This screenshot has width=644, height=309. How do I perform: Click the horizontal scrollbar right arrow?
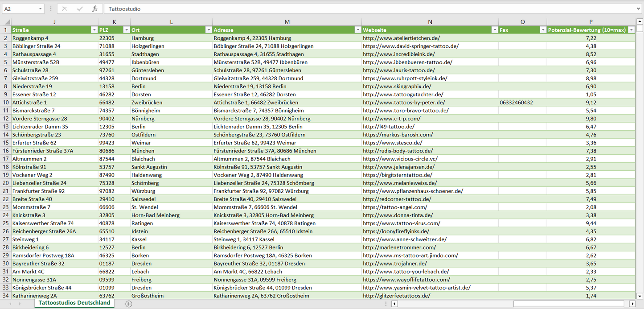pyautogui.click(x=632, y=304)
